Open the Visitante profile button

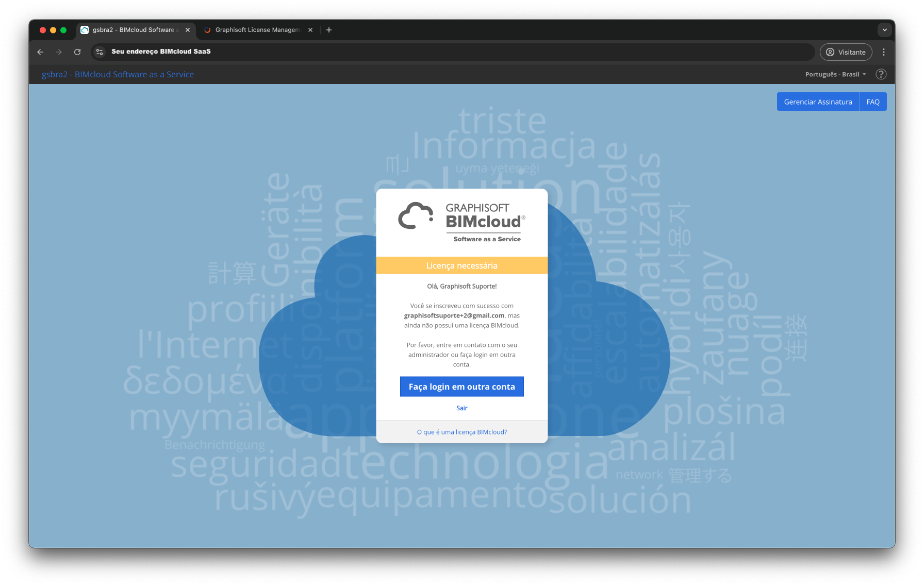[846, 52]
